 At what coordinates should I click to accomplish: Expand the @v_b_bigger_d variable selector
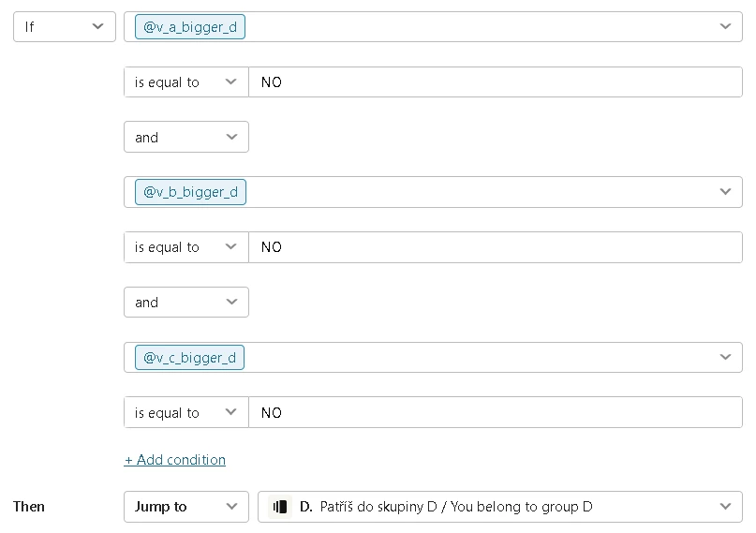tap(725, 192)
